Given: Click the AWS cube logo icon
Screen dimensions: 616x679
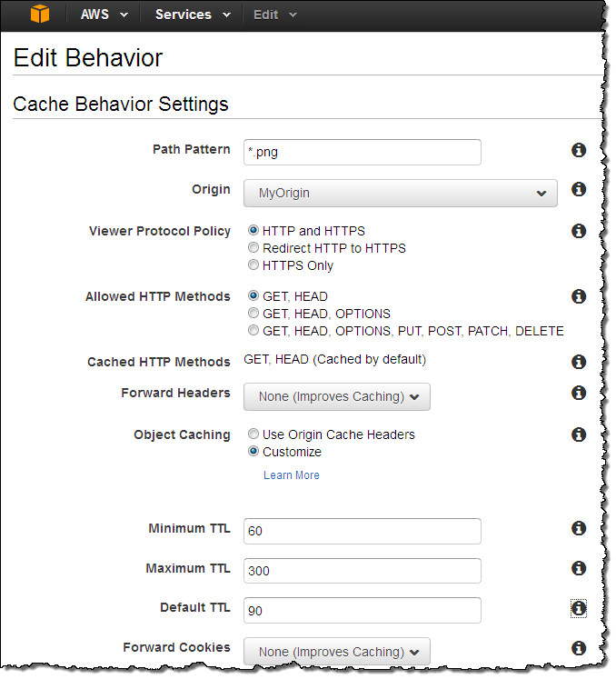Looking at the screenshot, I should (40, 15).
